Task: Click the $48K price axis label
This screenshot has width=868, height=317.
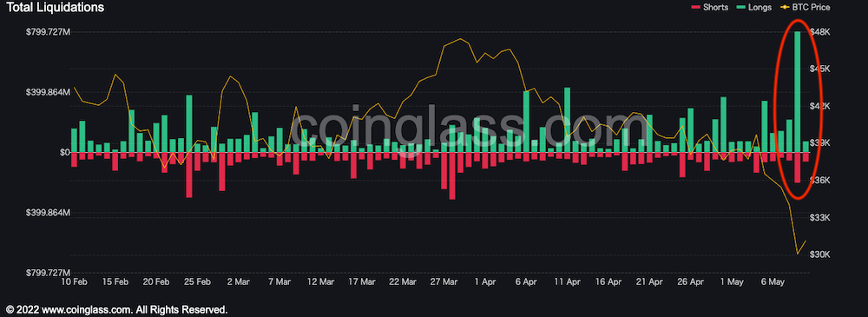Action: [819, 32]
